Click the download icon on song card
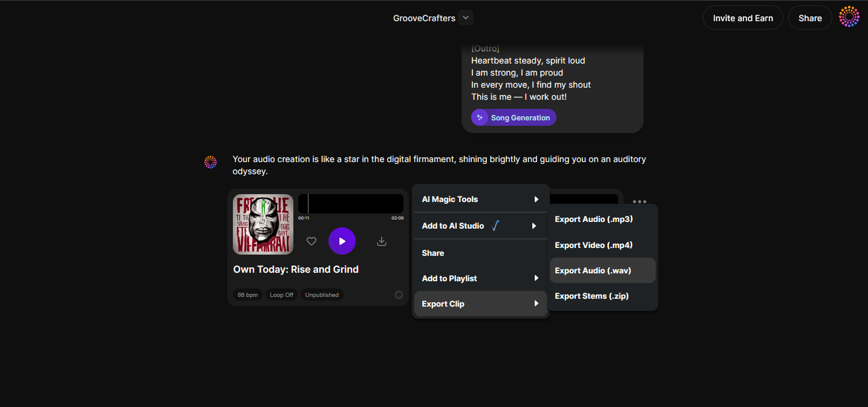 click(x=382, y=241)
